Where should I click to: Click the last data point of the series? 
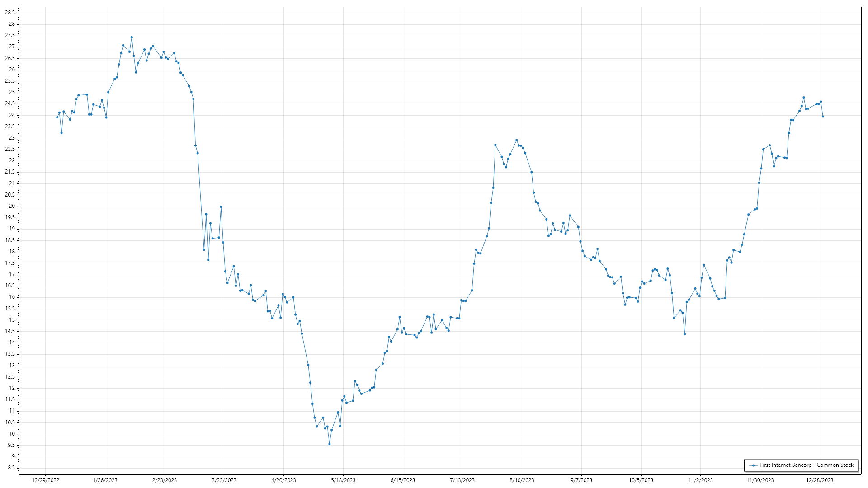click(x=823, y=117)
